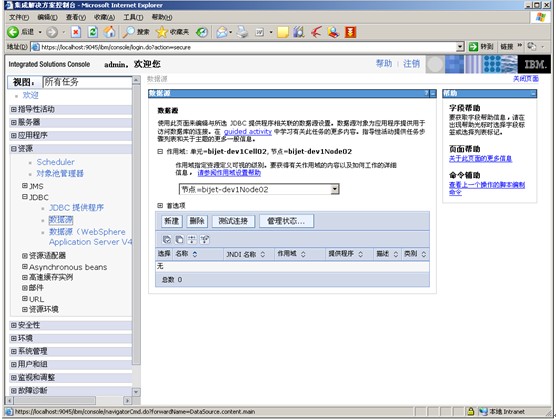Open the 工具(T) menu
This screenshot has height=420, width=556.
pos(133,17)
